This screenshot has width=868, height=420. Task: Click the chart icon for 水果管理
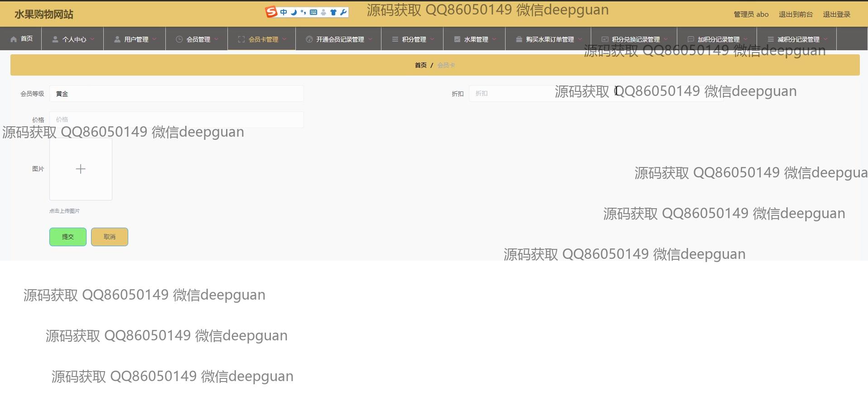pyautogui.click(x=457, y=39)
